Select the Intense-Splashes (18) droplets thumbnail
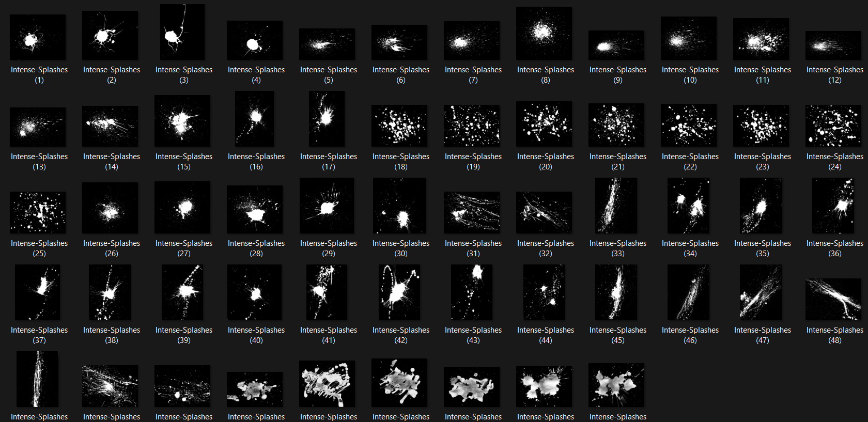 [x=399, y=126]
